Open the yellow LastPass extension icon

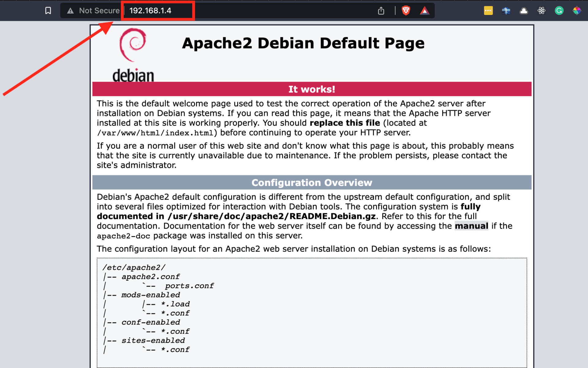tap(488, 10)
